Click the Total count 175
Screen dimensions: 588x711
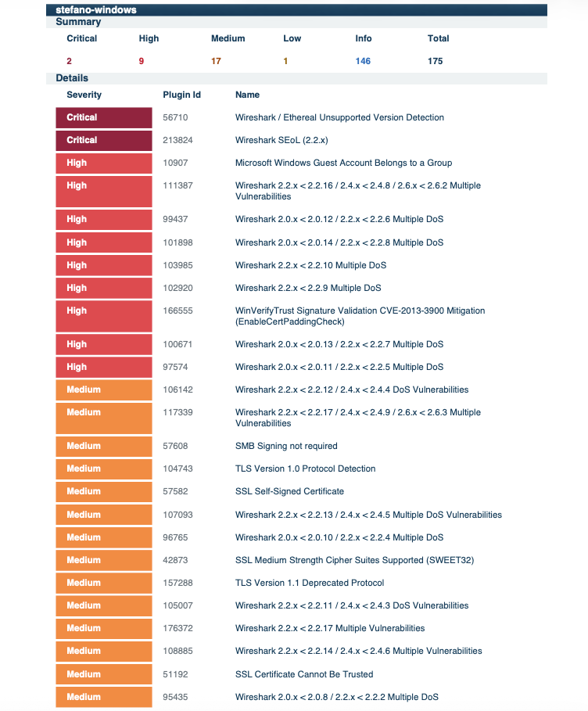(x=435, y=61)
